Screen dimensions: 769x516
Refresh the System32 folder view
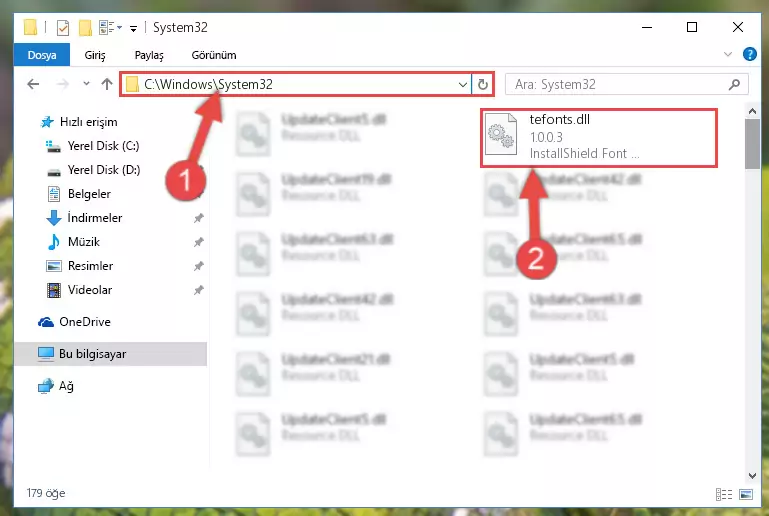pos(483,84)
